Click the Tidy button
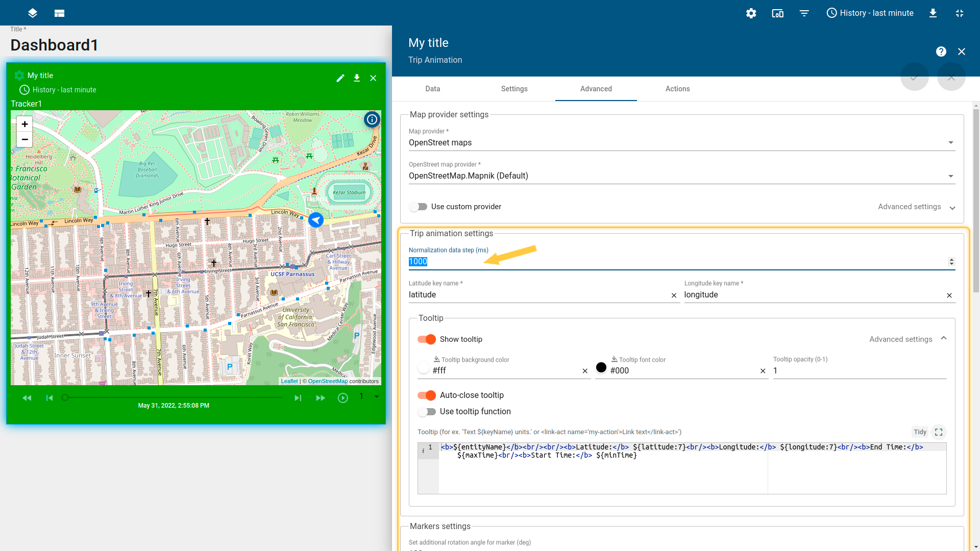Image resolution: width=980 pixels, height=551 pixels. click(920, 432)
